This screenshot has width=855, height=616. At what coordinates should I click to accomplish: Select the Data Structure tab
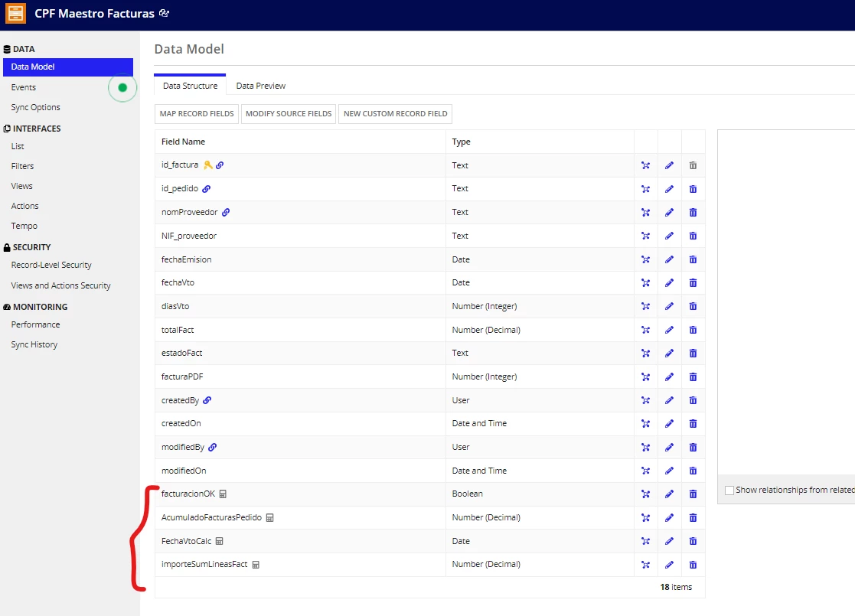tap(190, 86)
